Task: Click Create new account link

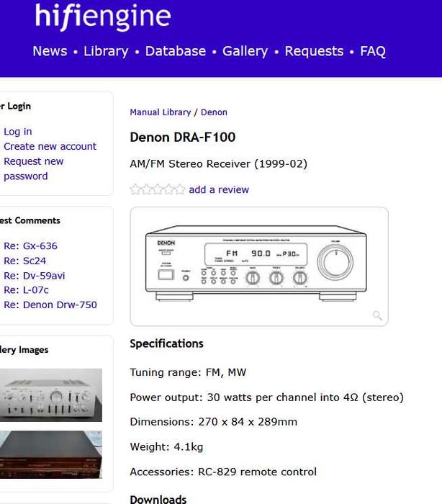Action: 50,146
